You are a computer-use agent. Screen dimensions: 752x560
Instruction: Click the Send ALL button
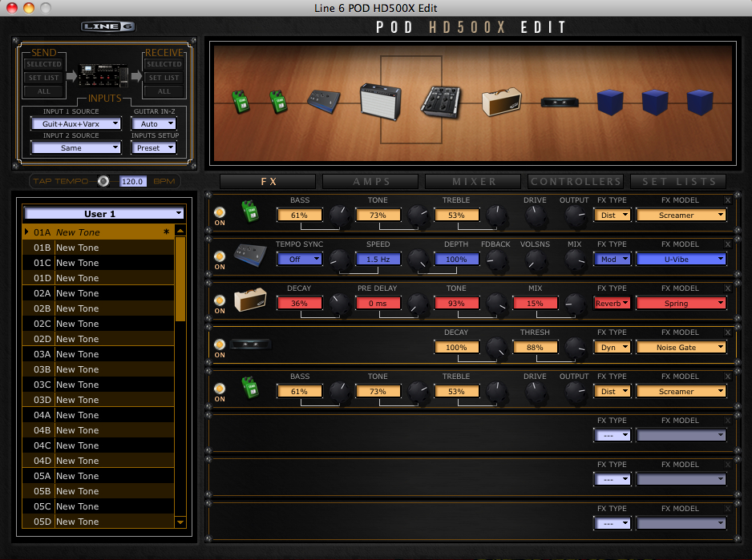click(x=44, y=91)
